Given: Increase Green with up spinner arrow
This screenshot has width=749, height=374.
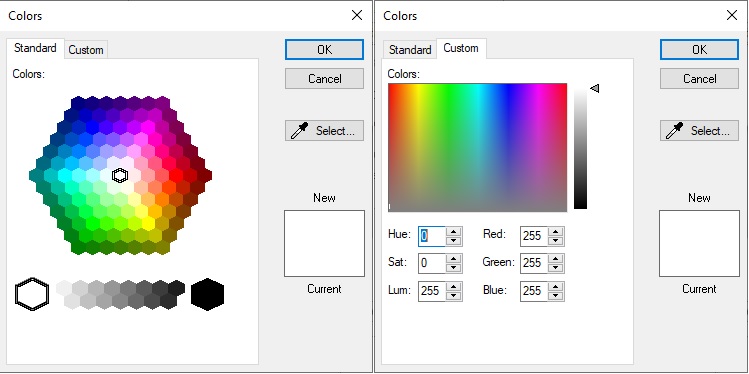Looking at the screenshot, I should [556, 258].
